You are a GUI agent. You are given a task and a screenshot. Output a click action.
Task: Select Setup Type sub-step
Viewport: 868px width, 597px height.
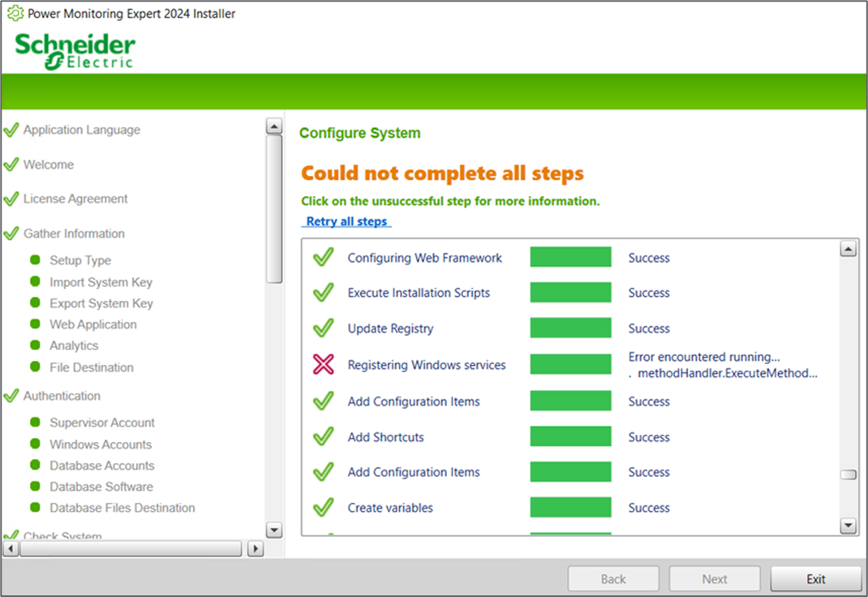click(80, 260)
